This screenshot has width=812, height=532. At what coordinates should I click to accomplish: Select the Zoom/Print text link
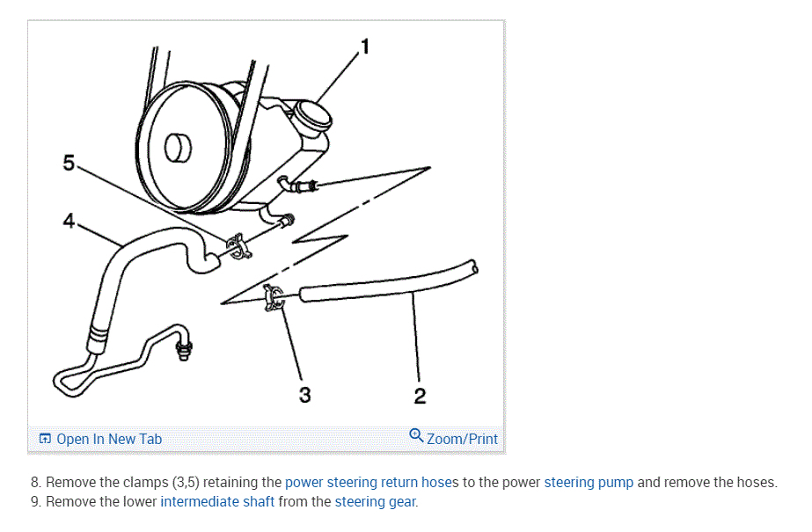[x=462, y=439]
